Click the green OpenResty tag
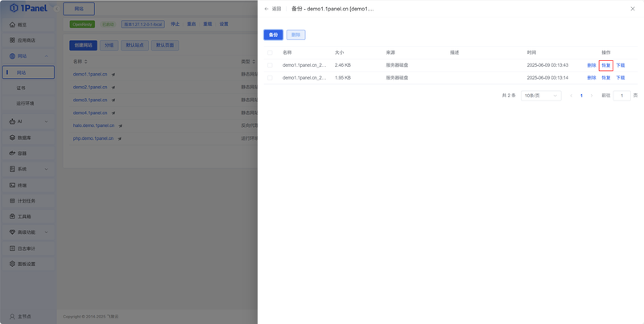 tap(82, 24)
